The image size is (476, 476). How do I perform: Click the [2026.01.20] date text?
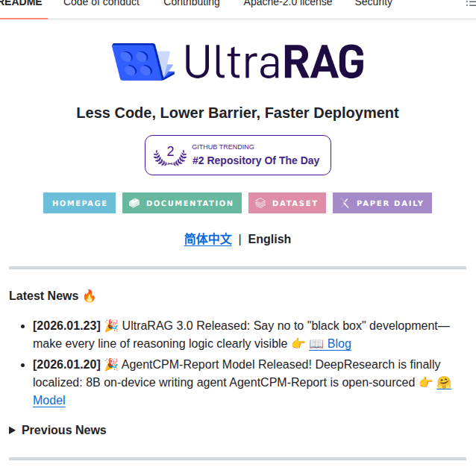[x=66, y=365]
